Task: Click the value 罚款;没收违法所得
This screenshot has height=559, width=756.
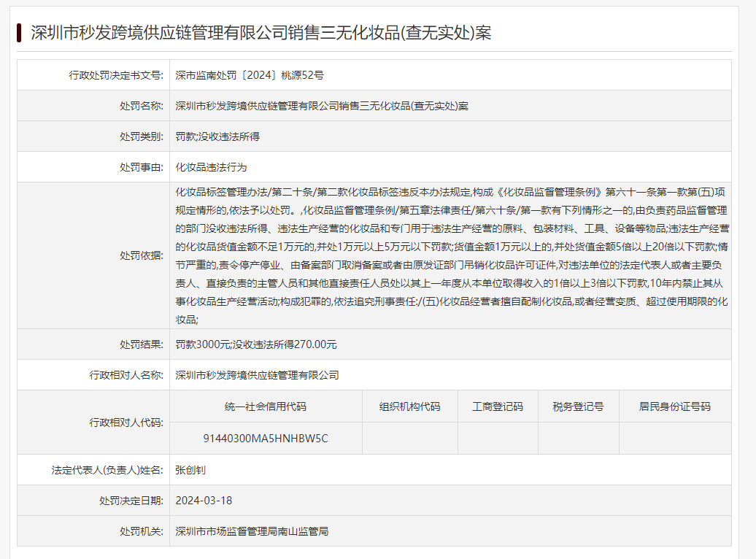Action: 217,136
